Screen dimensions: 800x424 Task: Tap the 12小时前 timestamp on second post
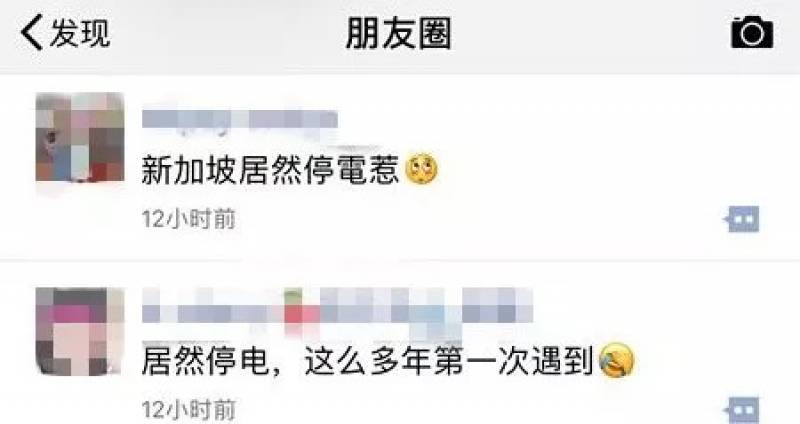tap(188, 410)
